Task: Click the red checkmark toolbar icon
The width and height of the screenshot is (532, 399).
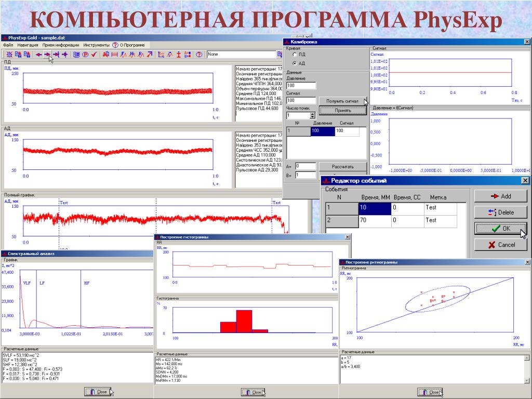Action: 94,54
